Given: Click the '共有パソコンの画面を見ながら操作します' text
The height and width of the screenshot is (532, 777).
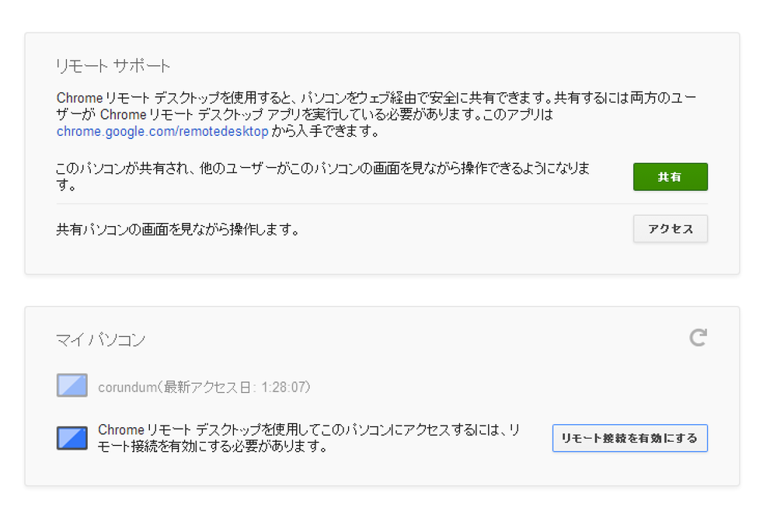Looking at the screenshot, I should [x=178, y=230].
